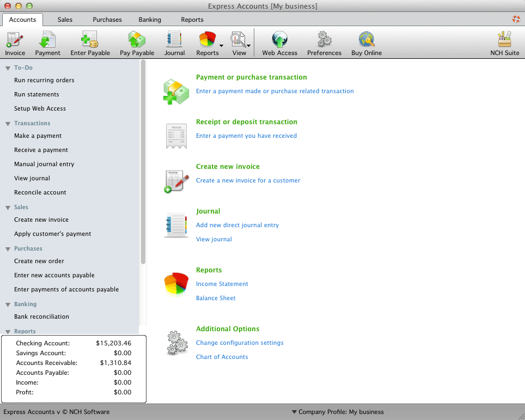Click Change configuration settings link

point(240,343)
